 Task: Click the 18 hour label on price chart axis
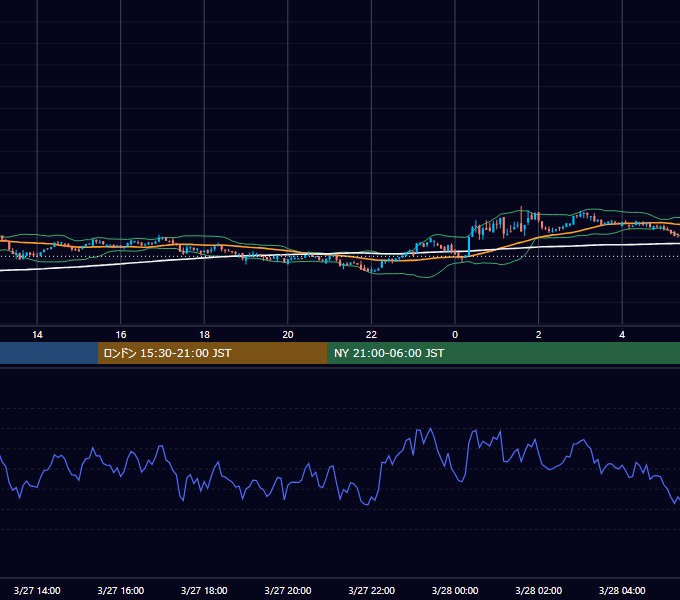(204, 335)
